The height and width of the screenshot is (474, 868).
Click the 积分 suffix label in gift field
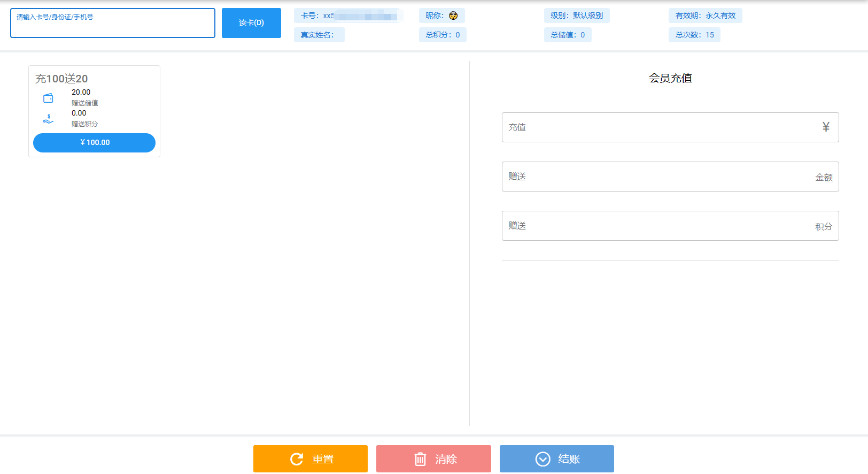click(x=824, y=226)
